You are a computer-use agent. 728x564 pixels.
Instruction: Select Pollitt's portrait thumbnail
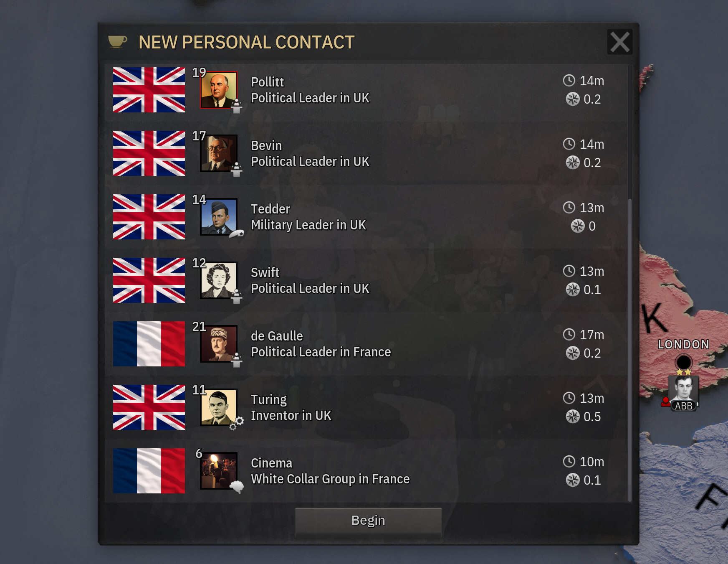pyautogui.click(x=219, y=90)
